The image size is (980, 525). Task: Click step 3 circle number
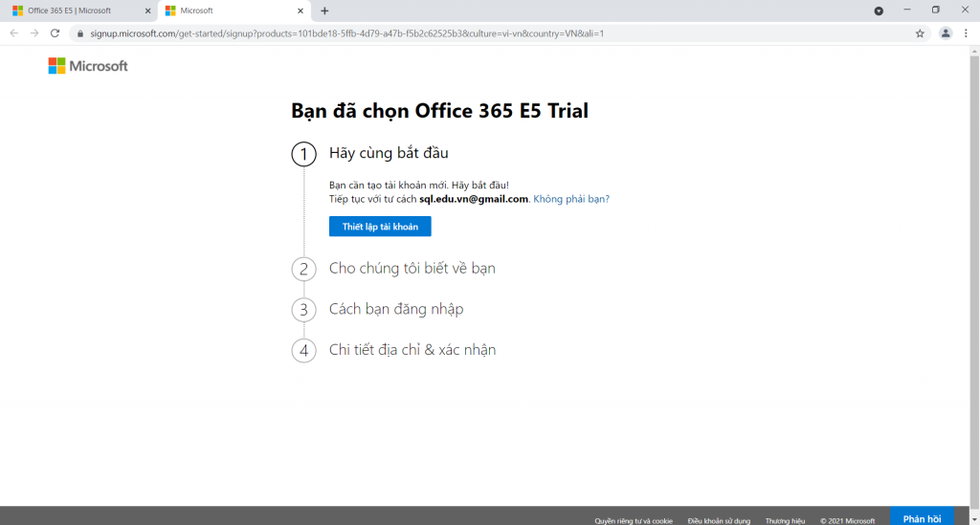tap(303, 310)
